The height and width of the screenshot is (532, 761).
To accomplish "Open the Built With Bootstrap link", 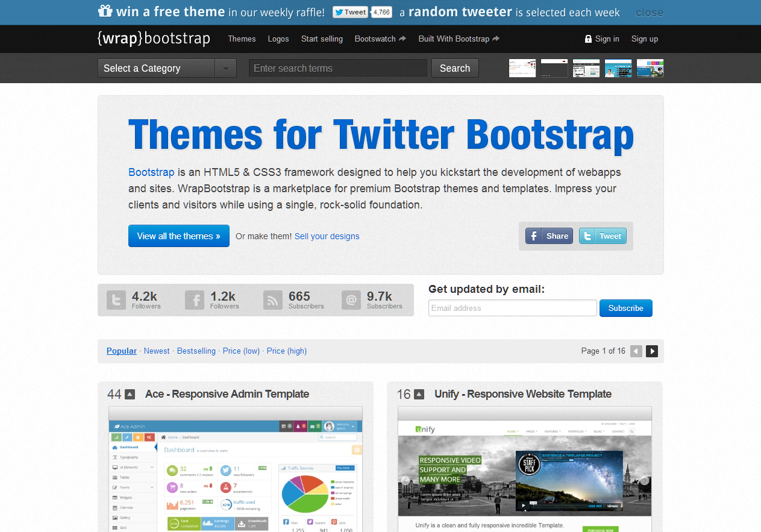I will [x=459, y=39].
